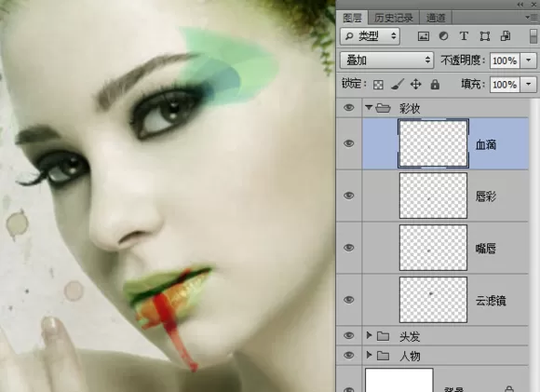Viewport: 540px width, 392px height.
Task: Open the panel options menu icon
Action: (531, 17)
